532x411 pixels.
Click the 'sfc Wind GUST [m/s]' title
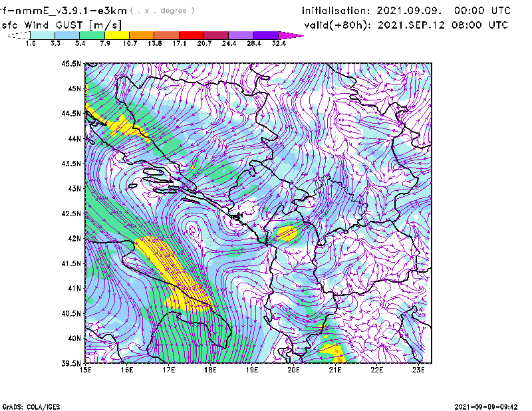pos(61,25)
